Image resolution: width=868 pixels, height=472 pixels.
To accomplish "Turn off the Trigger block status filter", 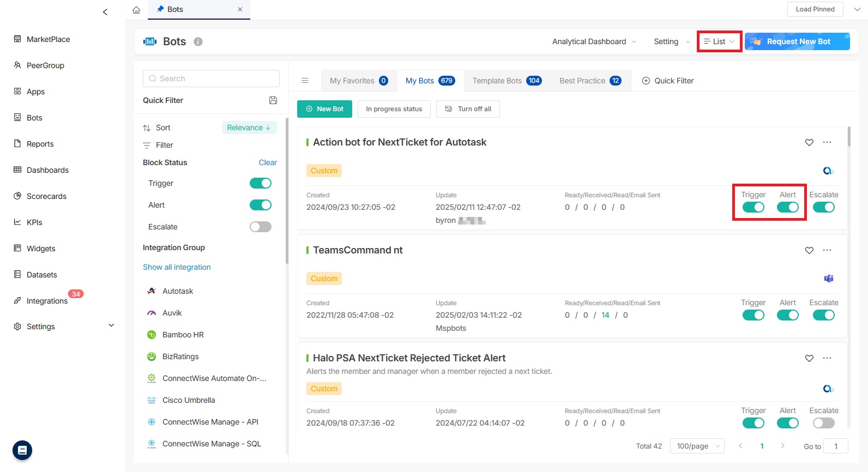I will [261, 183].
